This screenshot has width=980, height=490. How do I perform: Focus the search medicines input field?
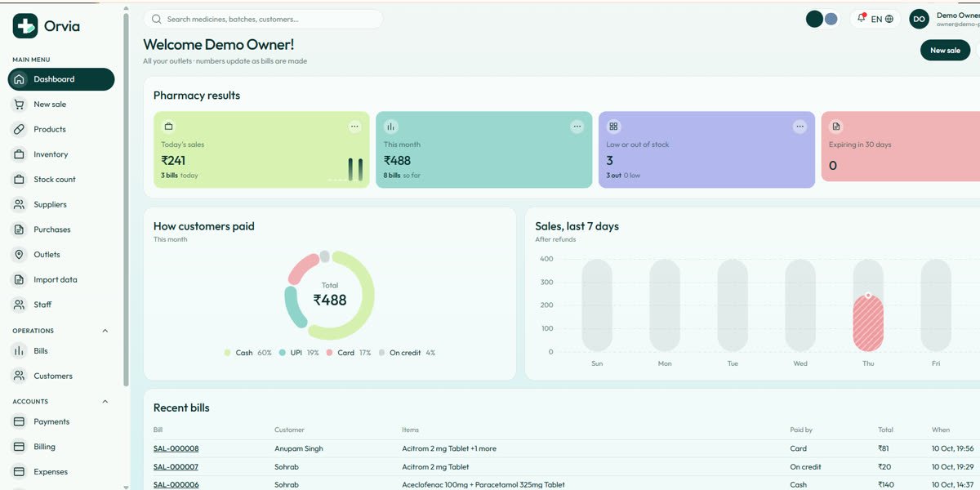(x=263, y=19)
